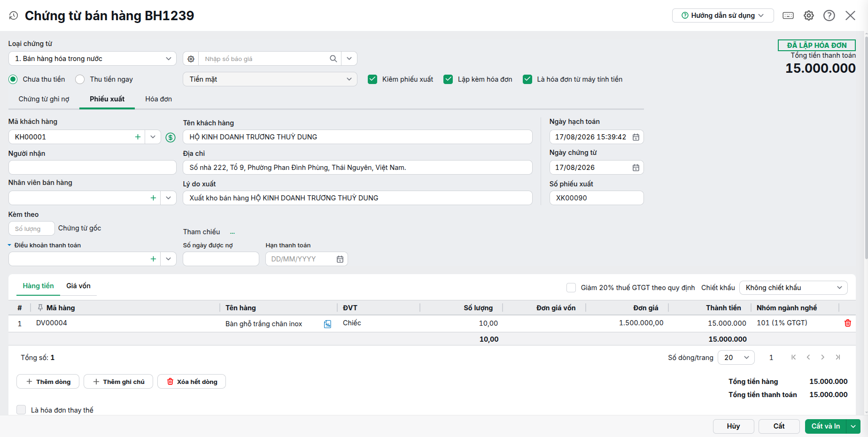Click the Người nhận input field
The width and height of the screenshot is (868, 437).
coord(93,168)
